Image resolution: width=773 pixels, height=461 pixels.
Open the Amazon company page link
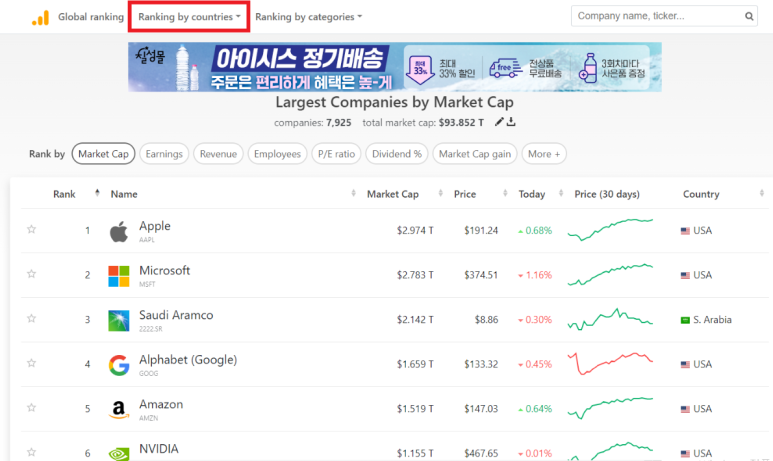[161, 404]
